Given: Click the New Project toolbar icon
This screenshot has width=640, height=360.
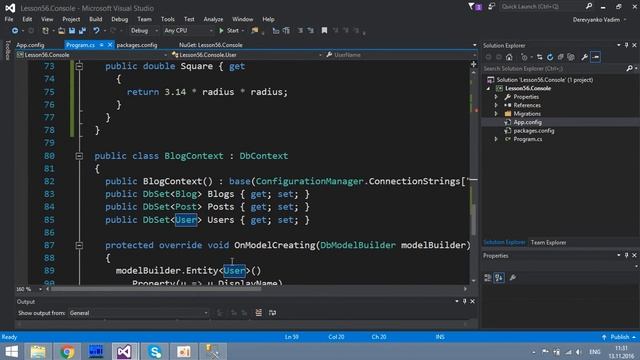Looking at the screenshot, I should click(45, 31).
